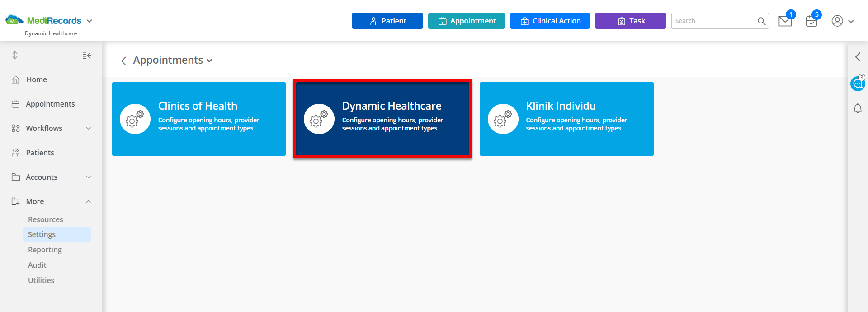The image size is (868, 312).
Task: Click the MediRecords logo
Action: (x=43, y=20)
